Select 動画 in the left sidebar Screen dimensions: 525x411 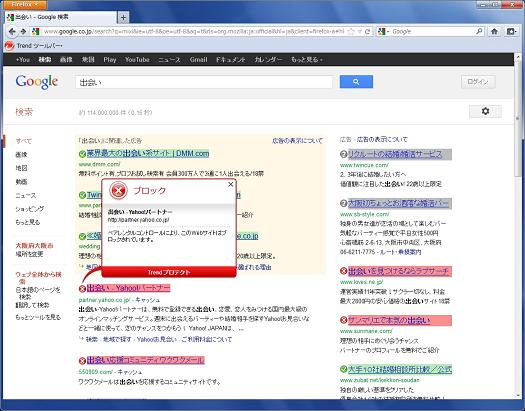coord(21,182)
